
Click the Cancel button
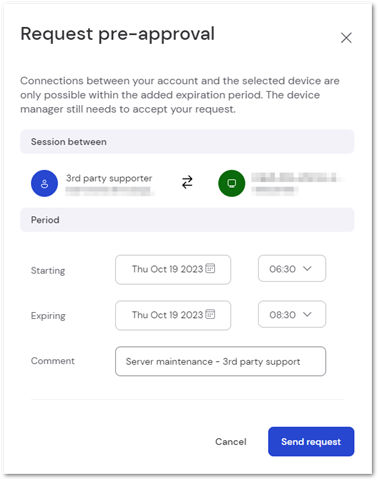tap(231, 442)
